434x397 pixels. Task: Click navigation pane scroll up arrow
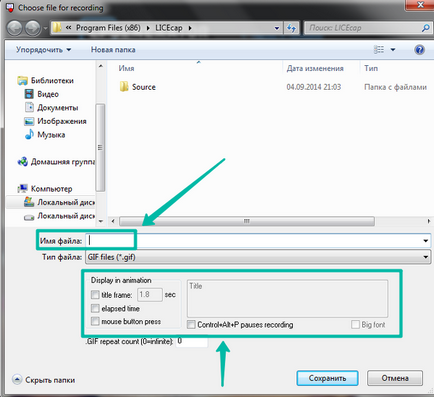(x=100, y=66)
